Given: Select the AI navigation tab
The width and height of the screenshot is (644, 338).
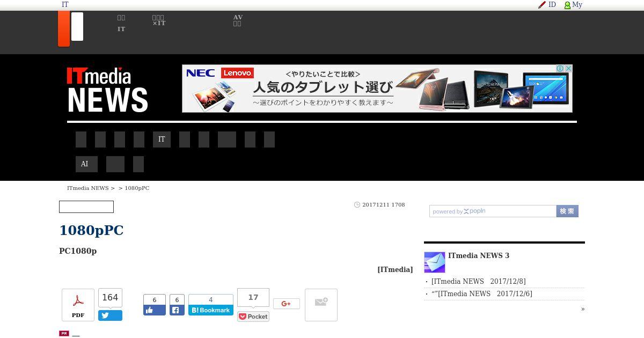Looking at the screenshot, I should [x=86, y=164].
